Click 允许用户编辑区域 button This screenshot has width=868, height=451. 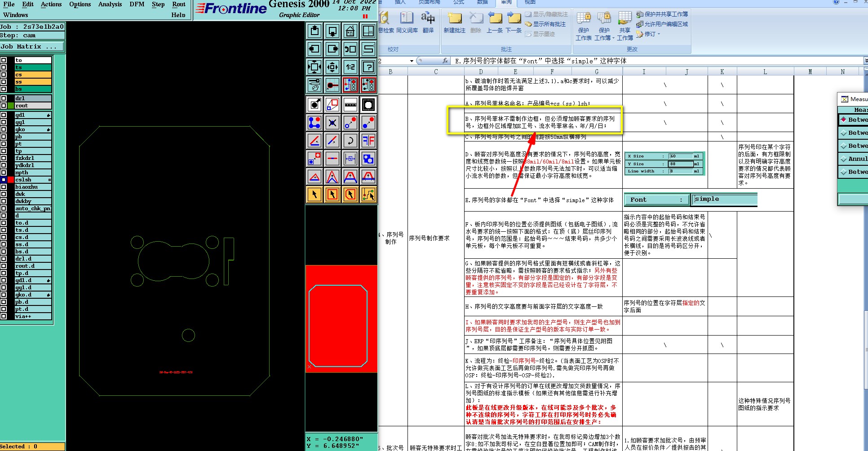coord(662,24)
